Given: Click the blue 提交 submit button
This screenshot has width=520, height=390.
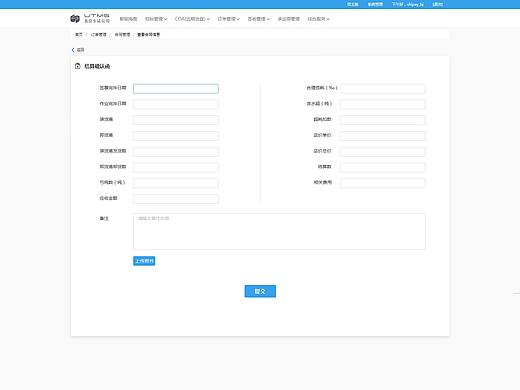Looking at the screenshot, I should pyautogui.click(x=260, y=291).
